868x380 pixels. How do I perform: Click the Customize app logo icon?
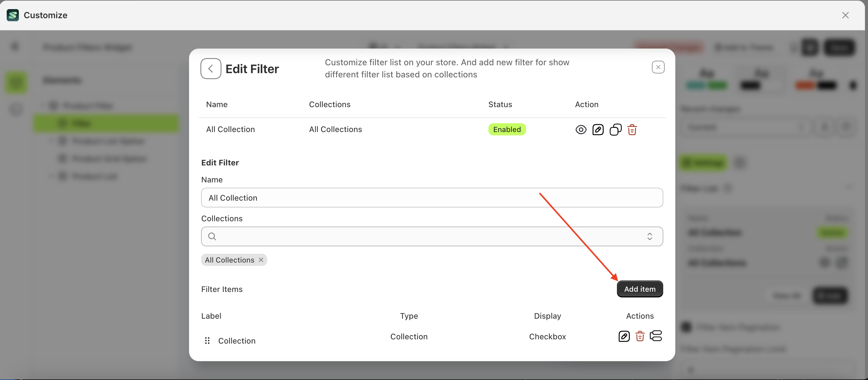(13, 15)
